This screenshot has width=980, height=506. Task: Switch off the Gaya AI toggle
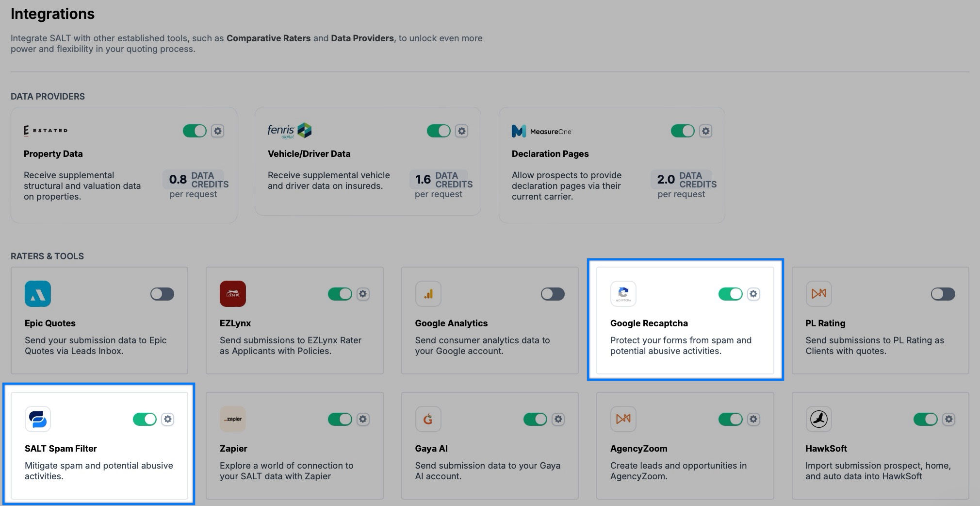point(535,419)
